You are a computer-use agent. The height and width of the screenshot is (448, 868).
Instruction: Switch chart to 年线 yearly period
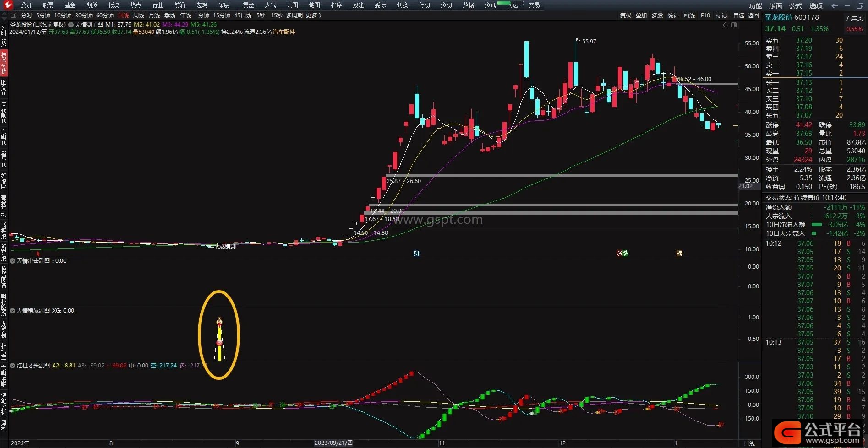click(x=186, y=16)
